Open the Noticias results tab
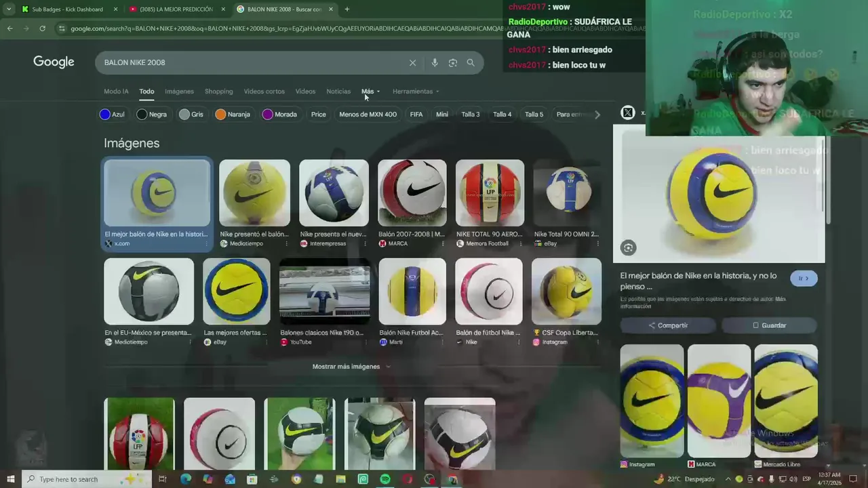 [338, 91]
